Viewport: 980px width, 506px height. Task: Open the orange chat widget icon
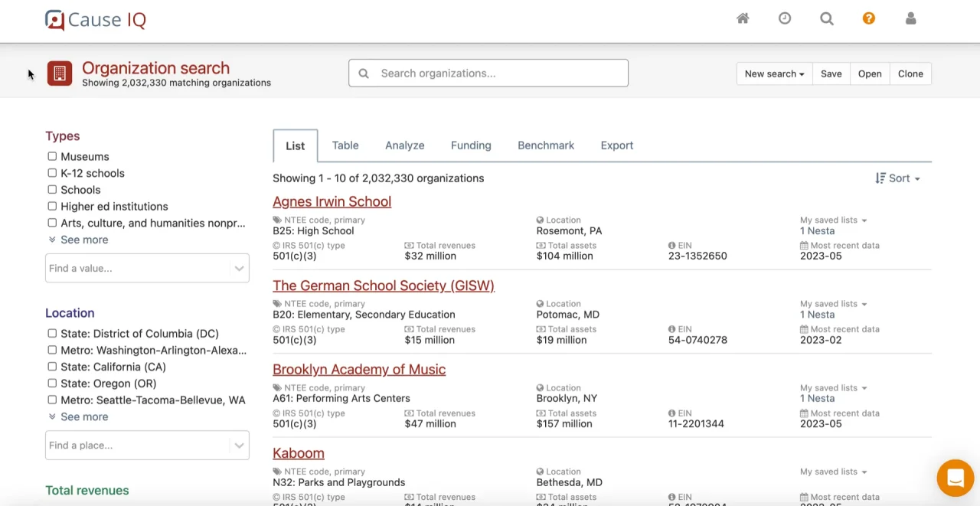(x=955, y=478)
